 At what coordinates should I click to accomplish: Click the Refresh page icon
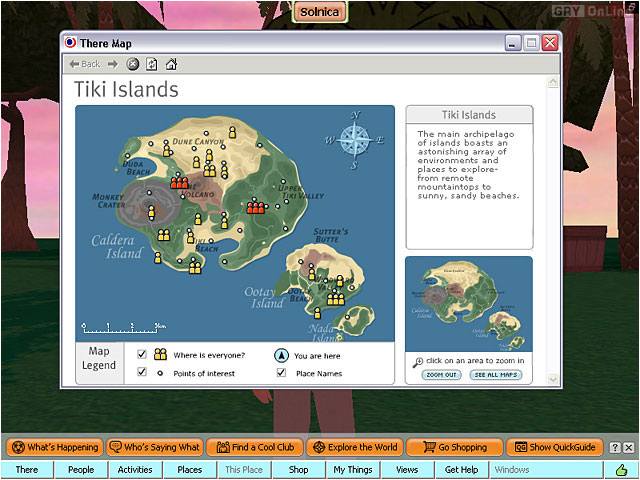point(152,64)
